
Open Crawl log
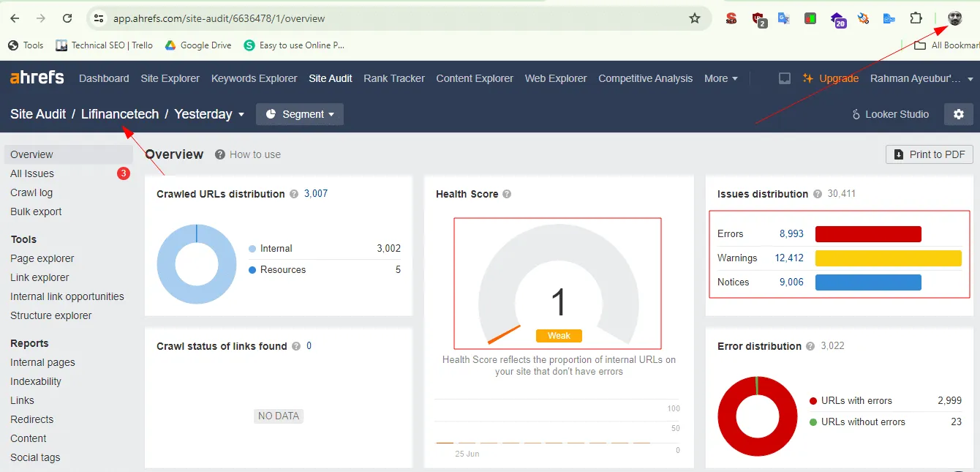[31, 192]
